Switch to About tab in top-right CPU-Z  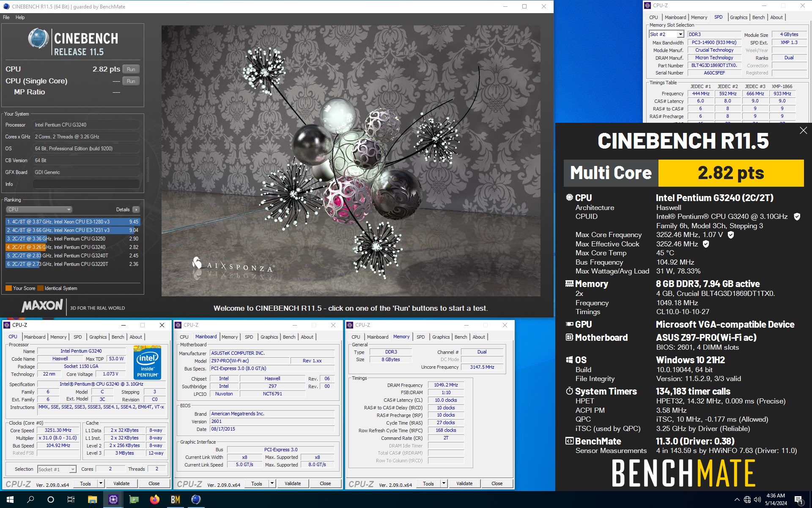[x=776, y=17]
